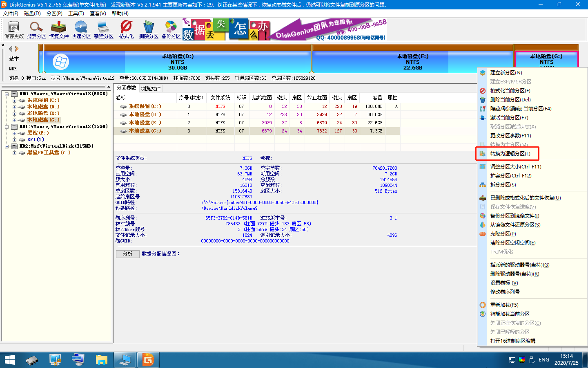Choose 拆分分区(S) in the context menu
The width and height of the screenshot is (588, 368).
[x=532, y=185]
